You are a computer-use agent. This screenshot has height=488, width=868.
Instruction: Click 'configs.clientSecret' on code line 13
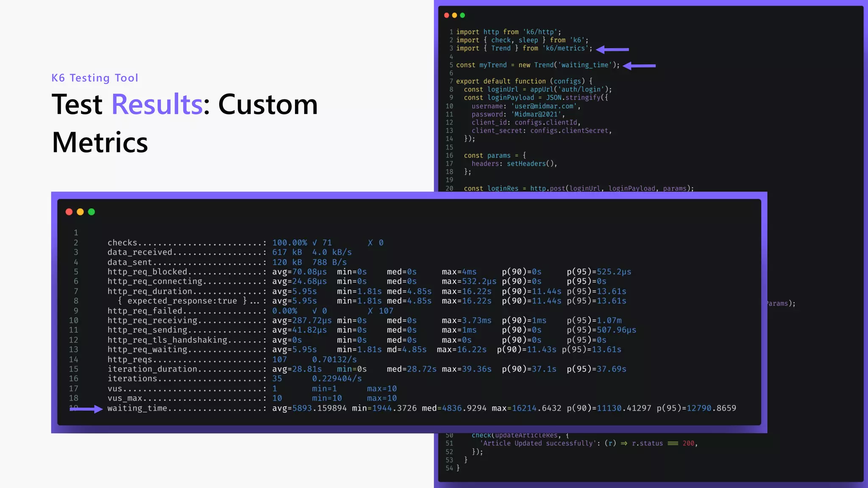[x=569, y=131]
